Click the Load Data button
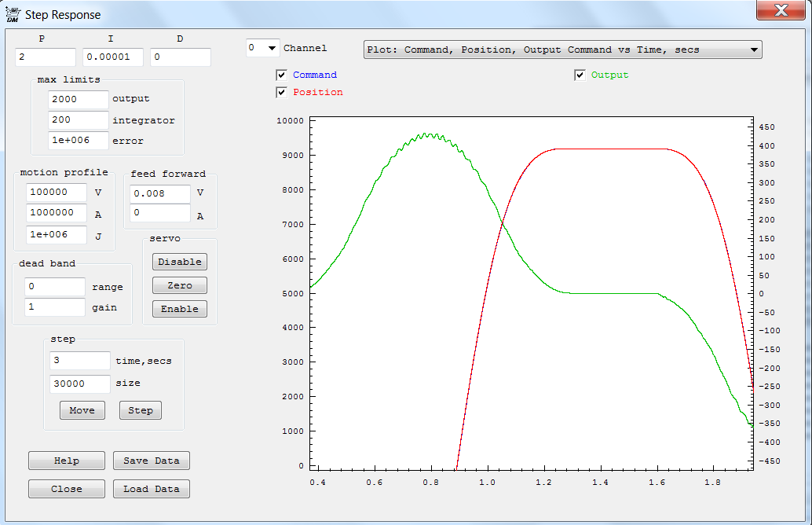This screenshot has height=525, width=812. [152, 489]
